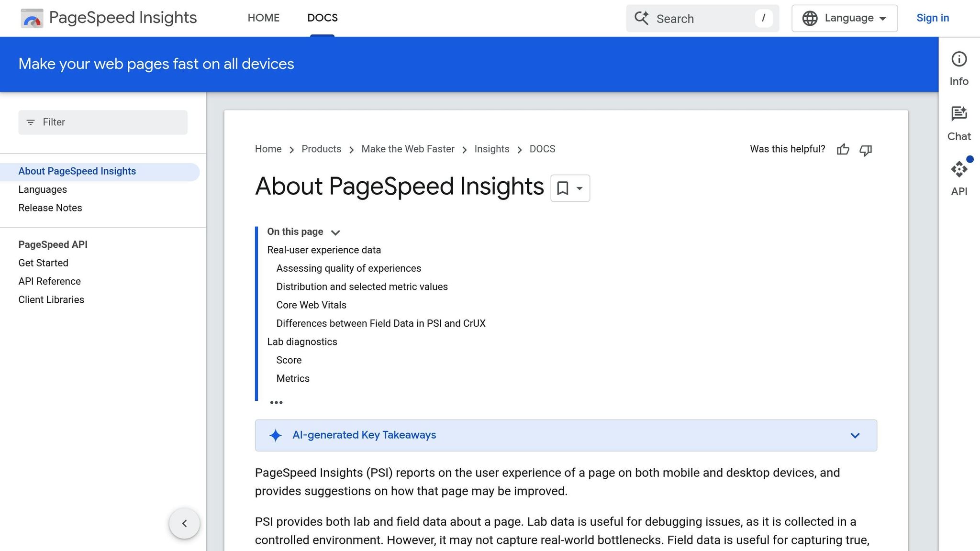This screenshot has height=551, width=980.
Task: Click the Info panel icon
Action: [x=959, y=59]
